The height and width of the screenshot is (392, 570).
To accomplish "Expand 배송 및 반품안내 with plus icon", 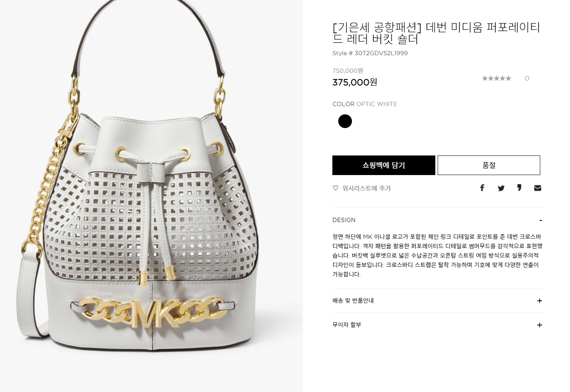I will 539,301.
